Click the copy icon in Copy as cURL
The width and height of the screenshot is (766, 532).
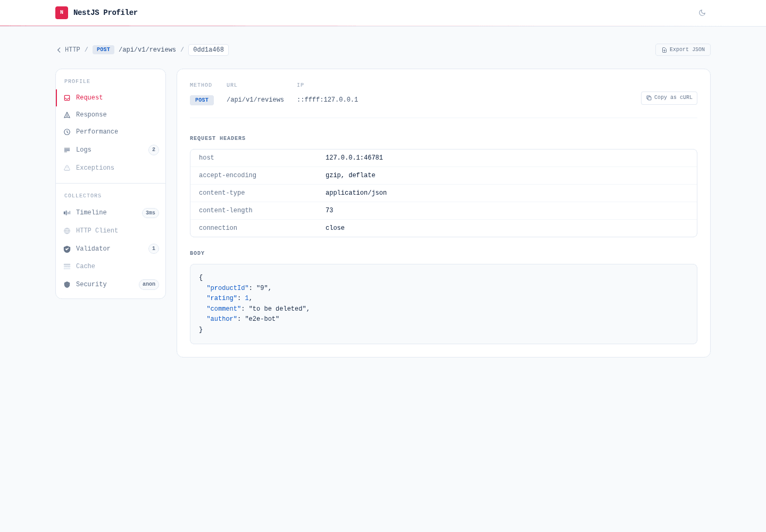coord(649,98)
